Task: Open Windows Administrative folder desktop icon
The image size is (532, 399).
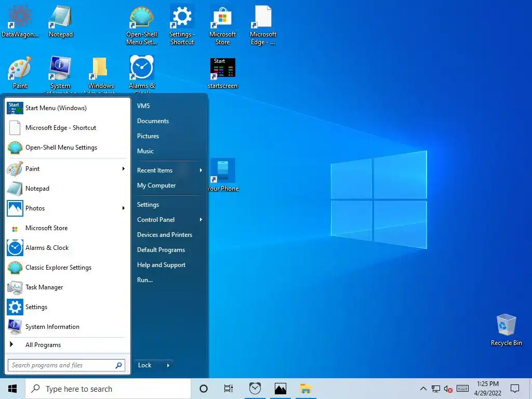Action: pos(100,74)
